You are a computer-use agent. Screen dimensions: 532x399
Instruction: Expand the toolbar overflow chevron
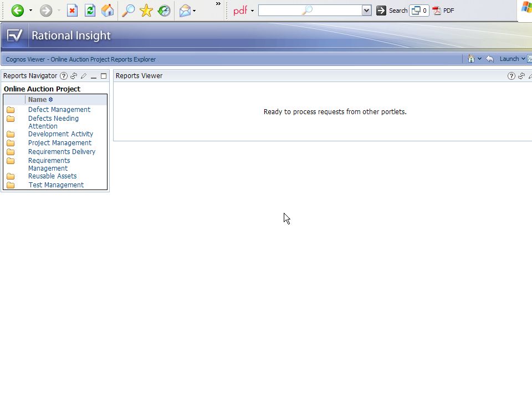218,4
